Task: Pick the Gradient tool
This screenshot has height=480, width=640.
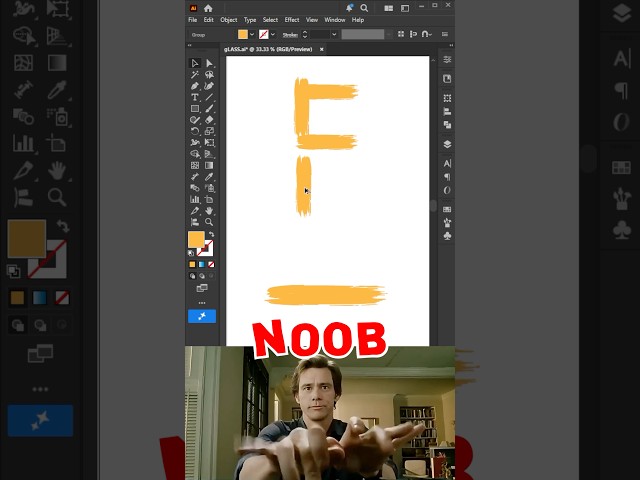Action: pos(209,165)
